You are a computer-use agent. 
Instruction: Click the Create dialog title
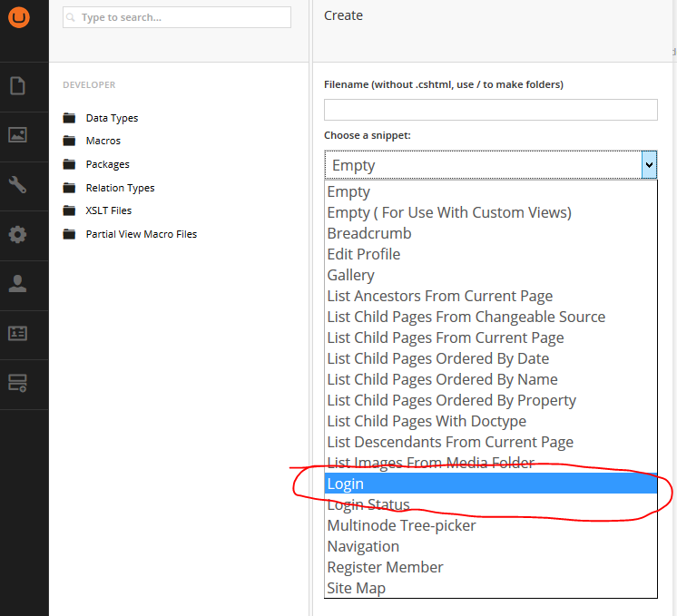(x=343, y=15)
